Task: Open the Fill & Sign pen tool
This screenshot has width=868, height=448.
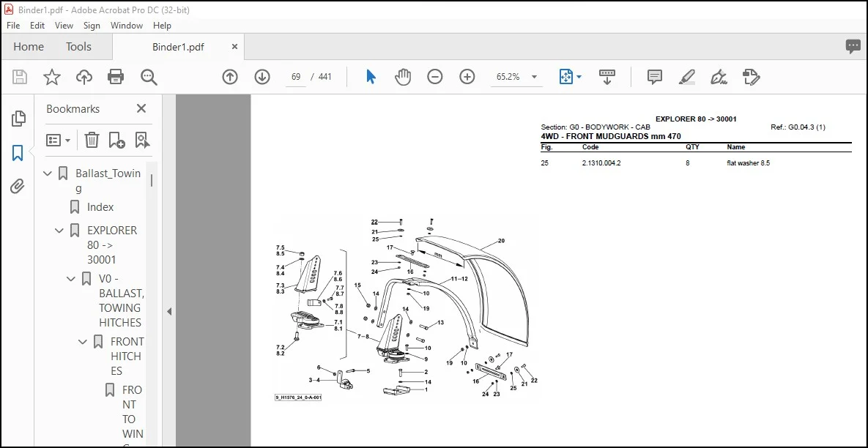Action: [719, 77]
